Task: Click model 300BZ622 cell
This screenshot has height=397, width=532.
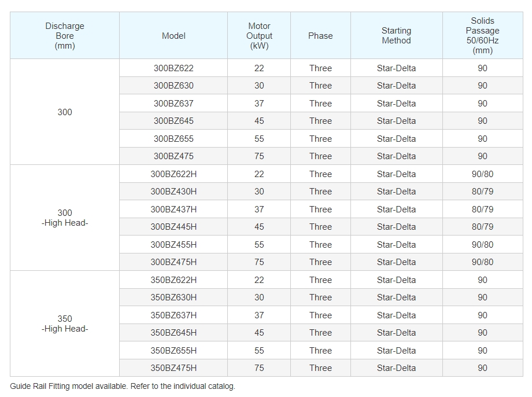Action: pos(173,68)
